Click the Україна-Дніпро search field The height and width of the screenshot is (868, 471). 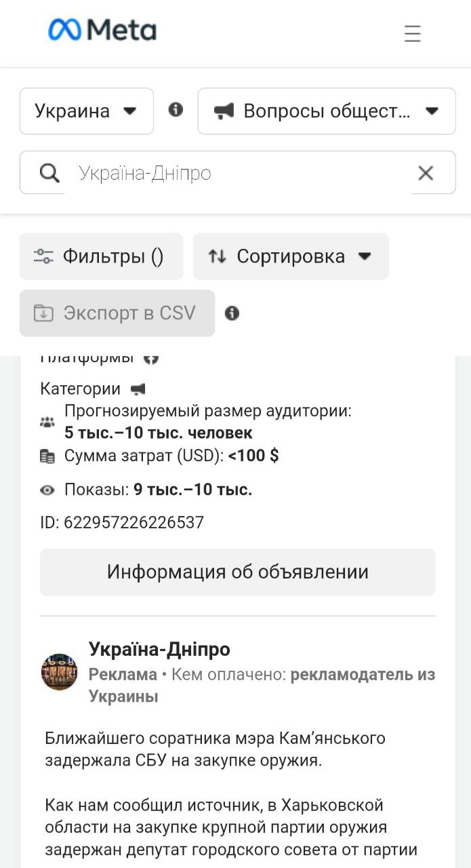click(x=238, y=173)
